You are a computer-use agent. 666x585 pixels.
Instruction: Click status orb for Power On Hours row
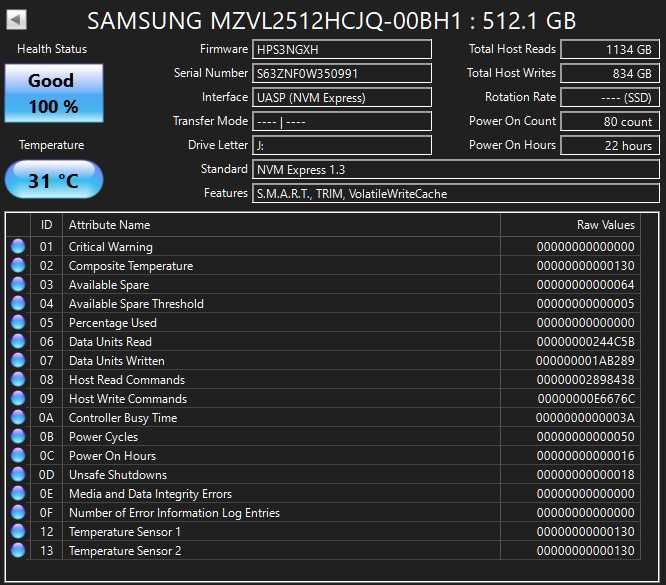[x=18, y=455]
